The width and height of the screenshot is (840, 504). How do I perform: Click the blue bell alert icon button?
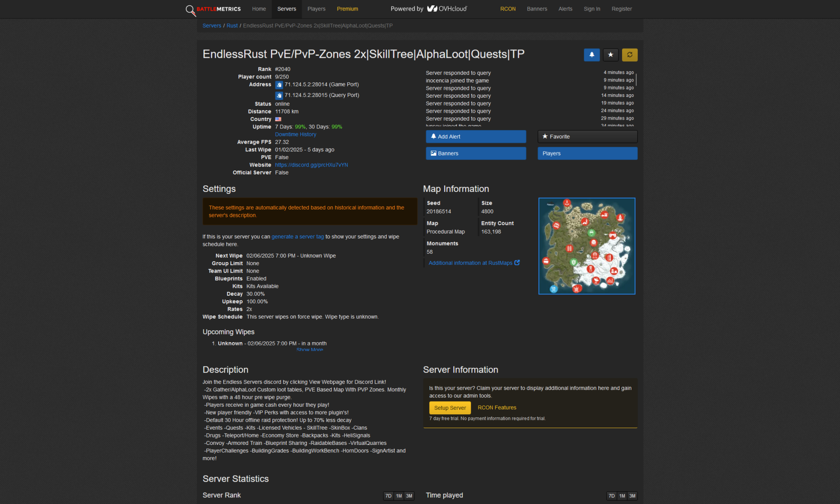pos(591,55)
